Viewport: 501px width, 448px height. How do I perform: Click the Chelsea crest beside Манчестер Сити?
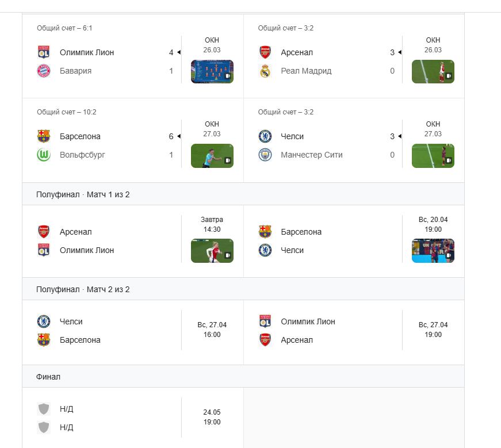pos(265,136)
